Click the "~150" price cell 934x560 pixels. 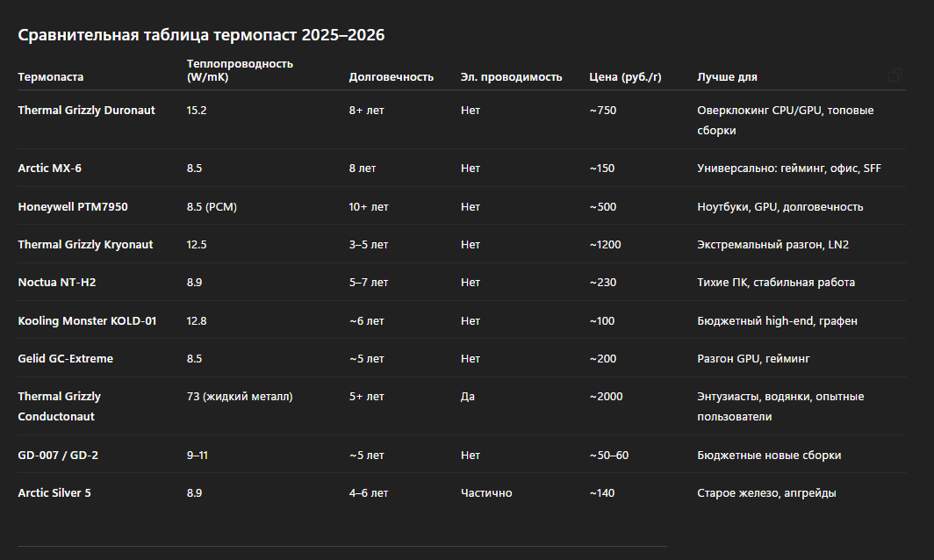pyautogui.click(x=601, y=168)
